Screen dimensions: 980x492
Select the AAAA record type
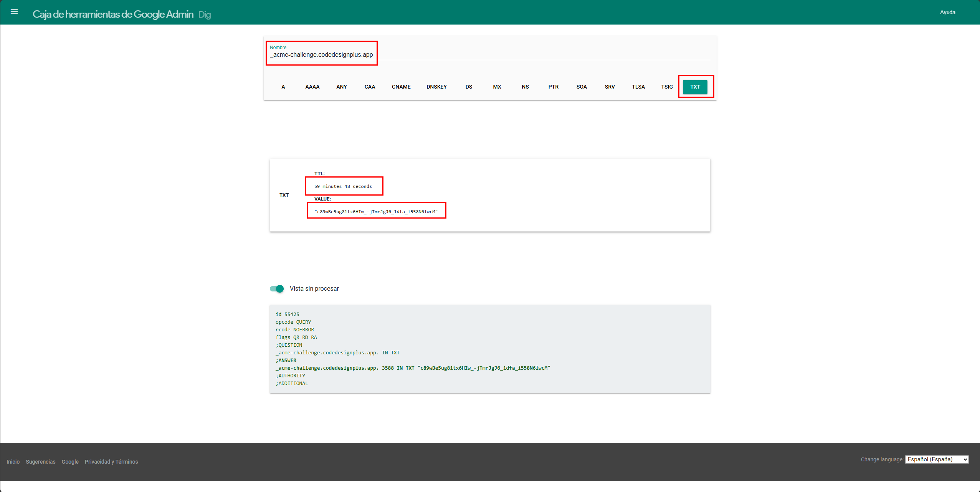[312, 87]
